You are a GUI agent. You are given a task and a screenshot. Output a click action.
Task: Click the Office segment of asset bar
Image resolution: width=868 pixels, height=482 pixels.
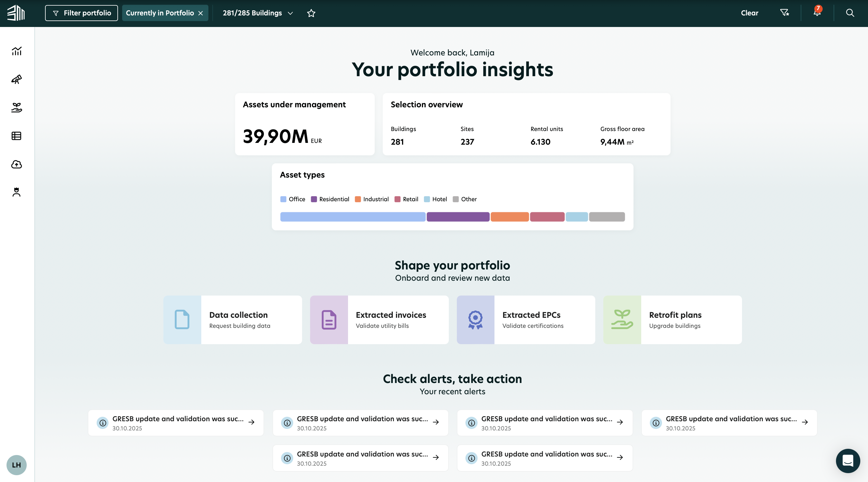[353, 217]
